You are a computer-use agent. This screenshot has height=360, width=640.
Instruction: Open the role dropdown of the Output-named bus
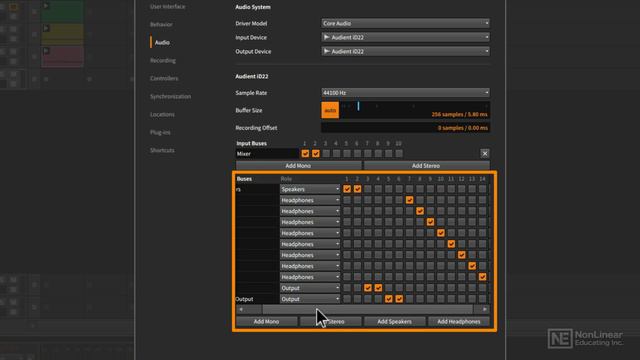pyautogui.click(x=310, y=299)
